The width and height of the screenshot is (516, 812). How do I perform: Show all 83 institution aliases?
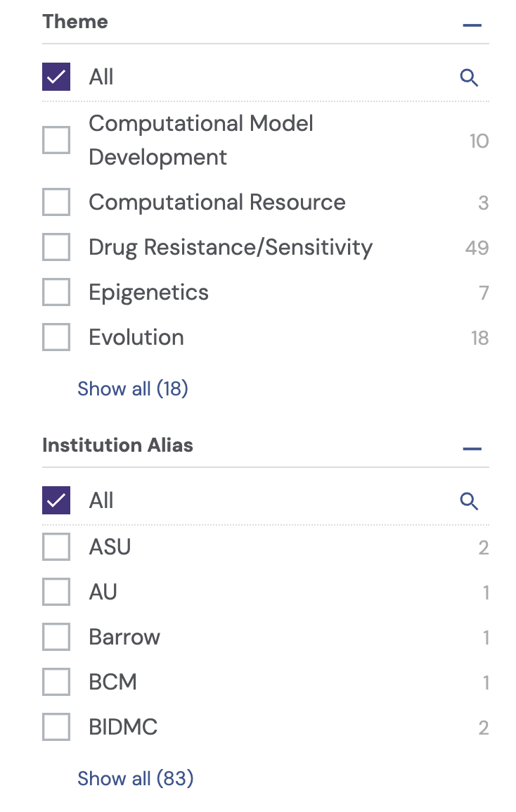click(x=135, y=778)
